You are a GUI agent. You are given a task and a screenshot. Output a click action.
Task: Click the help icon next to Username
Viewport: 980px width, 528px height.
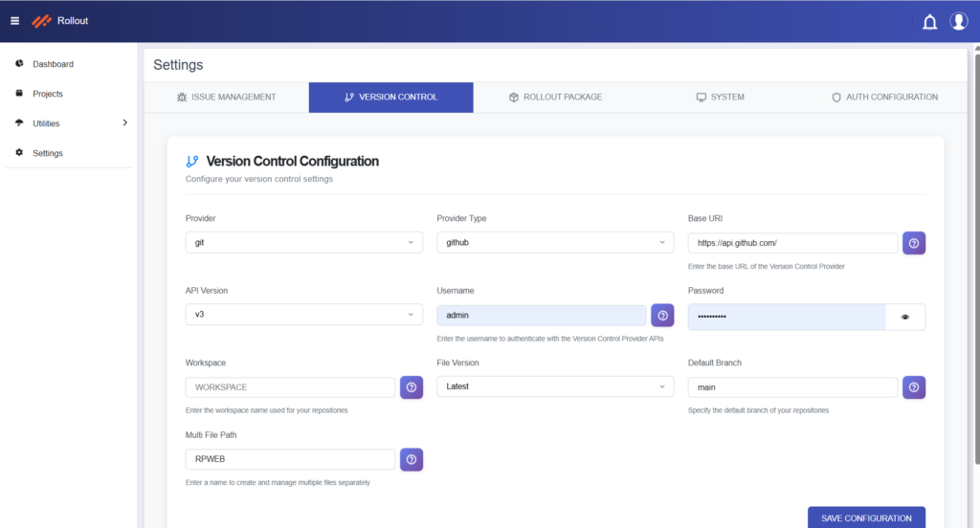click(662, 316)
